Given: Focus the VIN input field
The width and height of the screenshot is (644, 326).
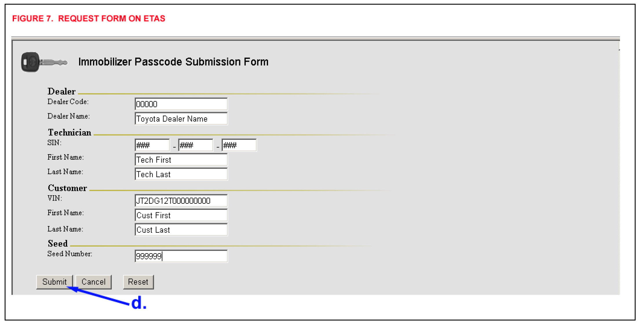Looking at the screenshot, I should 181,201.
